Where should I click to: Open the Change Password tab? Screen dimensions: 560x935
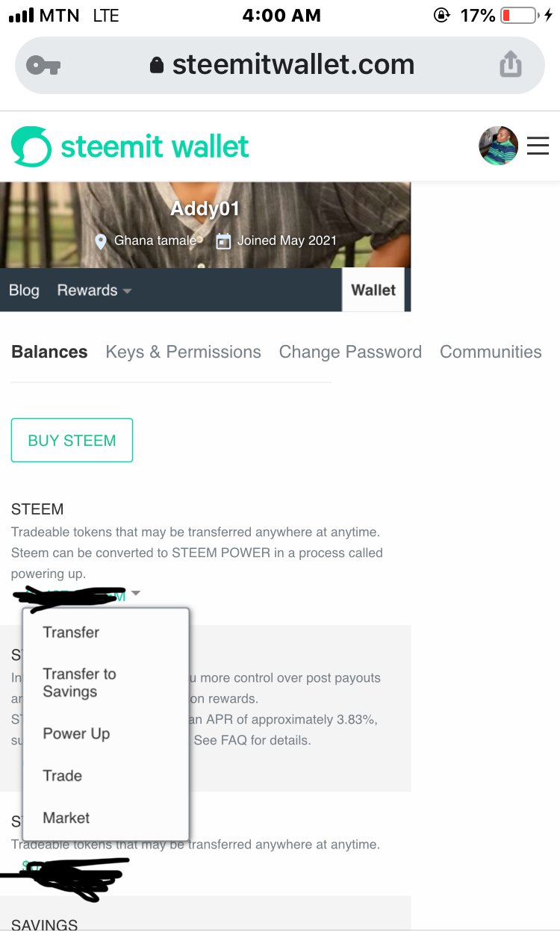(x=350, y=352)
